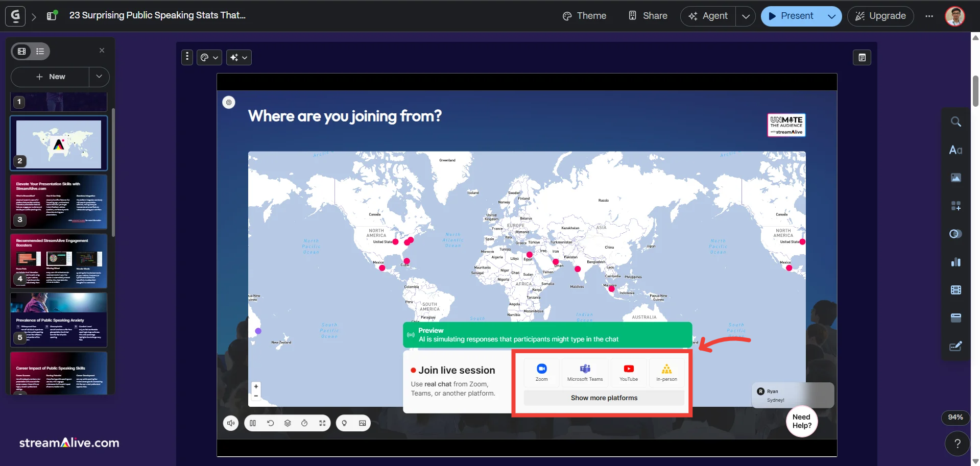Select Career Impact of Public Speaking thumbnail
980x466 pixels.
(59, 373)
